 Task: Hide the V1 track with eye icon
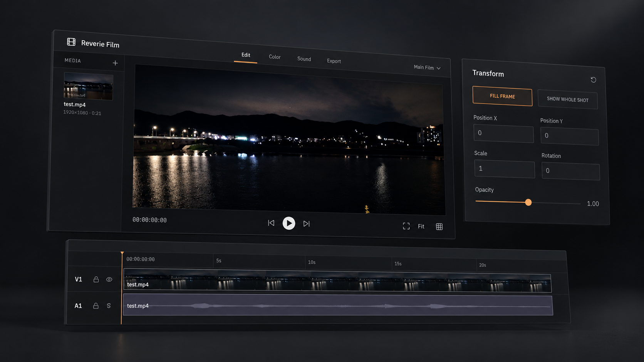click(x=109, y=280)
